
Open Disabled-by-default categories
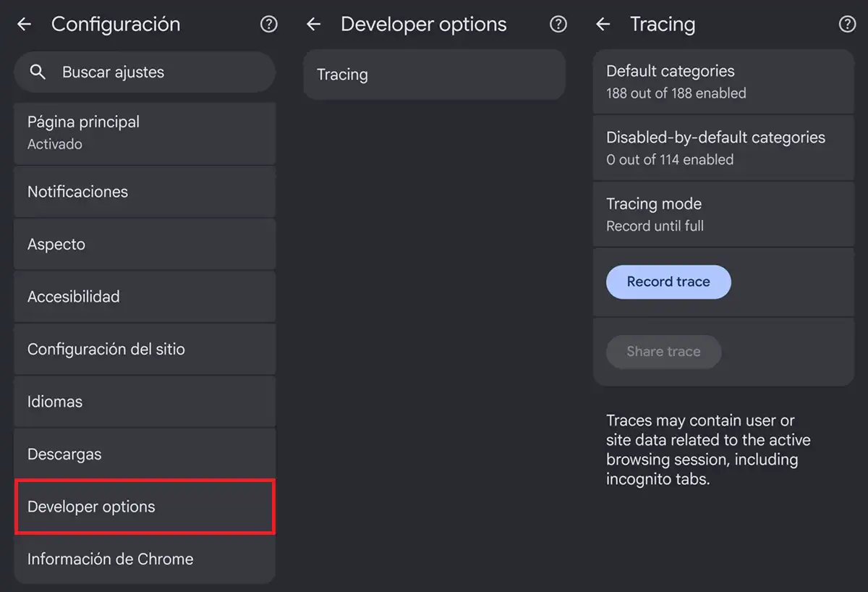[723, 148]
